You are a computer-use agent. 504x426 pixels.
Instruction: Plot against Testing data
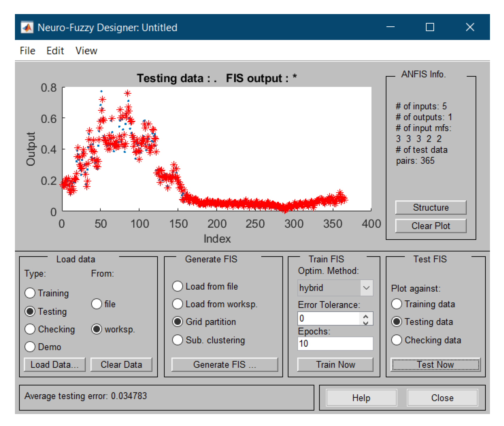pos(396,322)
